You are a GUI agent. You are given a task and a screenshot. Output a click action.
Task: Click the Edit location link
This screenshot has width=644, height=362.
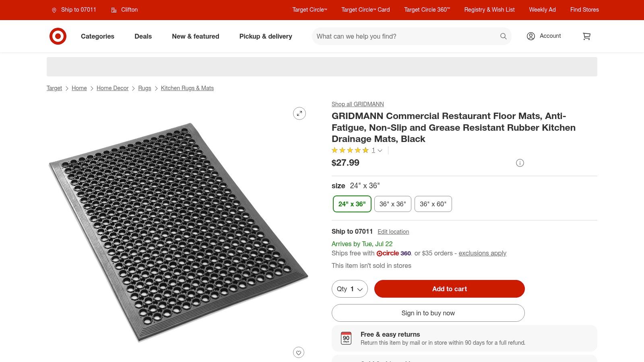coord(393,232)
